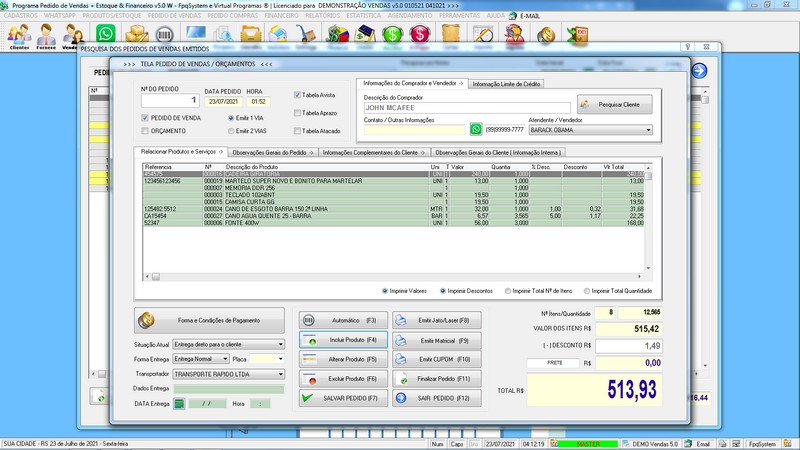Select the FONTE 400W product row
This screenshot has width=800, height=450.
point(393,223)
